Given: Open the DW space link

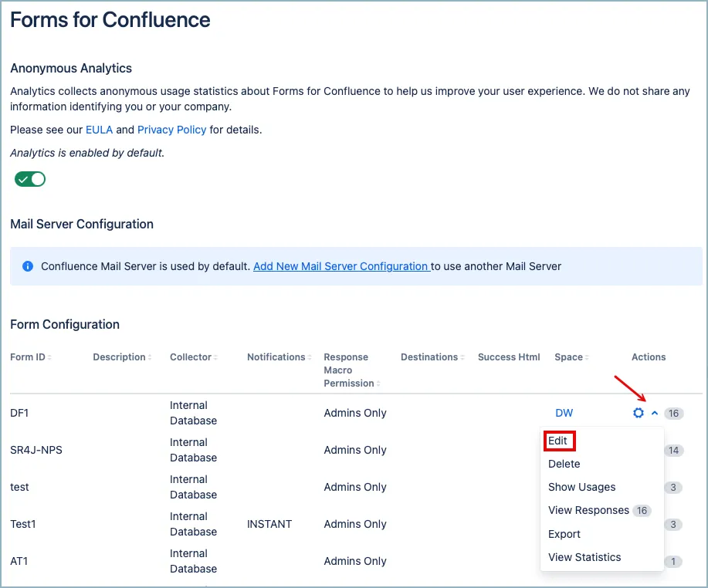Looking at the screenshot, I should pos(564,413).
